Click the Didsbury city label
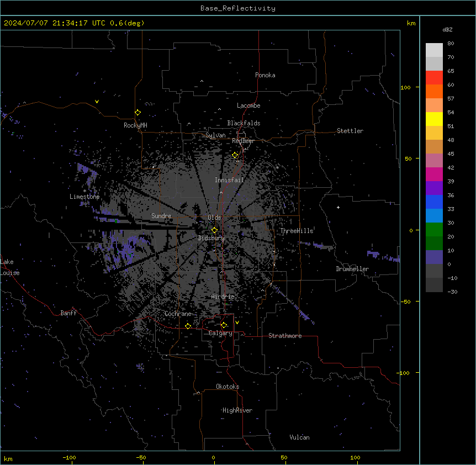 coord(211,238)
